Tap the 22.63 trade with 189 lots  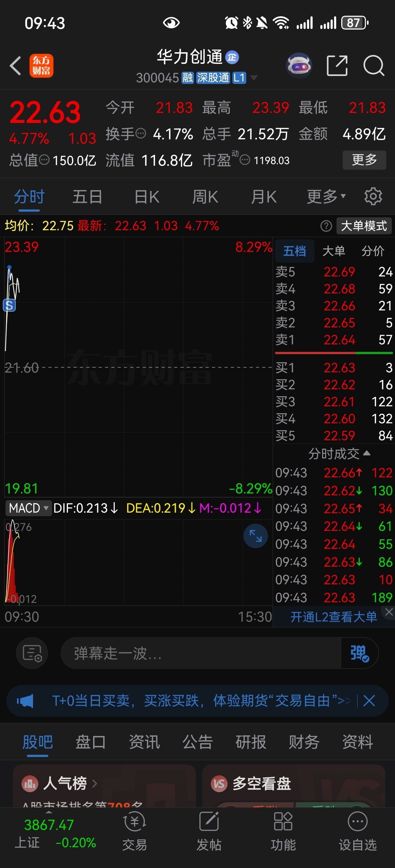pos(334,598)
